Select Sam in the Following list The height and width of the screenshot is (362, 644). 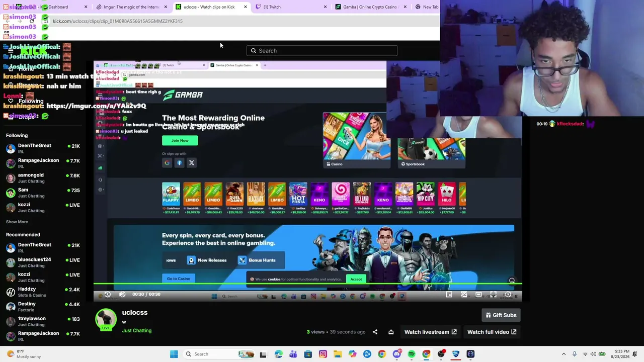[x=43, y=193]
